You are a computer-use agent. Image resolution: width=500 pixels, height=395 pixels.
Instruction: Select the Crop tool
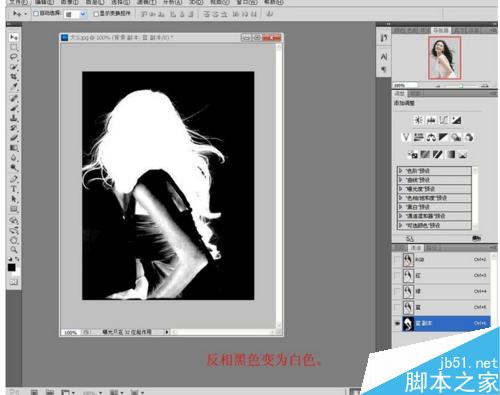point(14,76)
